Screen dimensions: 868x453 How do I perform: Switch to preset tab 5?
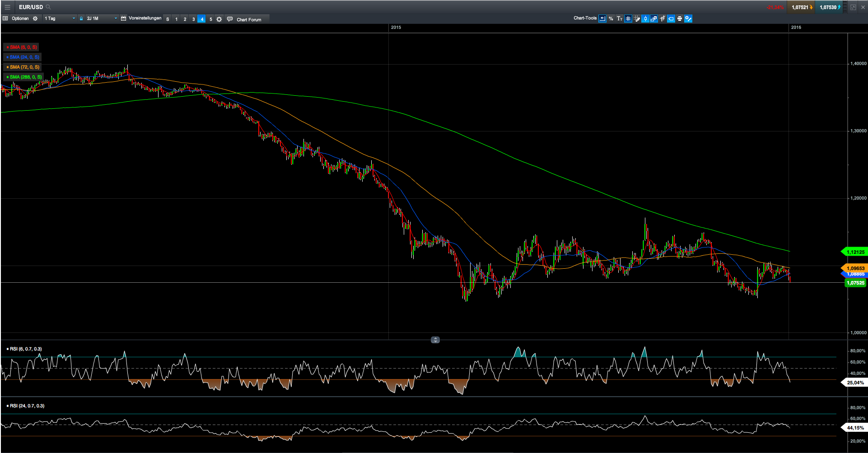[x=210, y=19]
